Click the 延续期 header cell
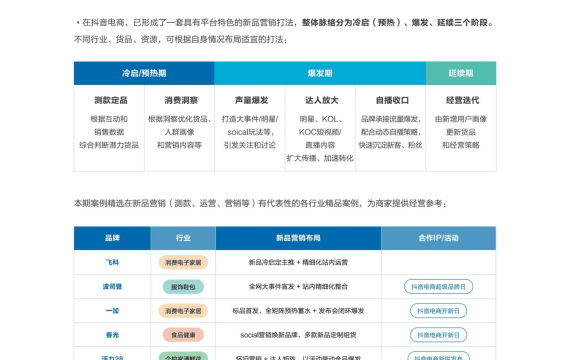 pos(461,73)
